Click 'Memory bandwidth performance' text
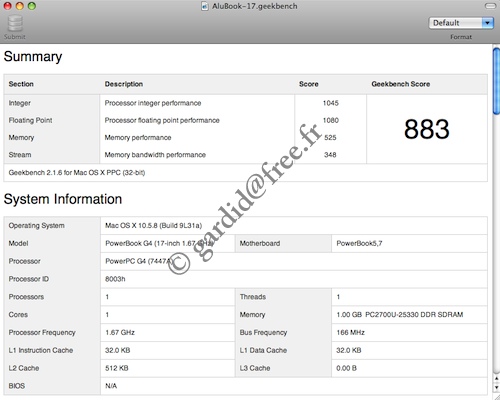This screenshot has width=500, height=400. [x=155, y=155]
